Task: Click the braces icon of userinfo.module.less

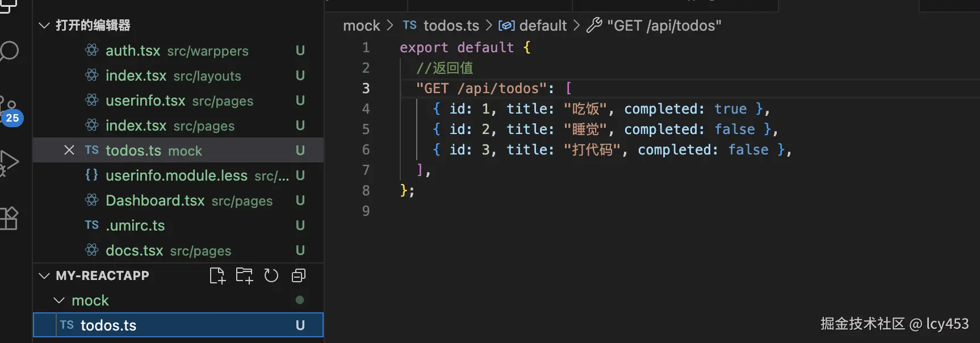Action: tap(91, 175)
